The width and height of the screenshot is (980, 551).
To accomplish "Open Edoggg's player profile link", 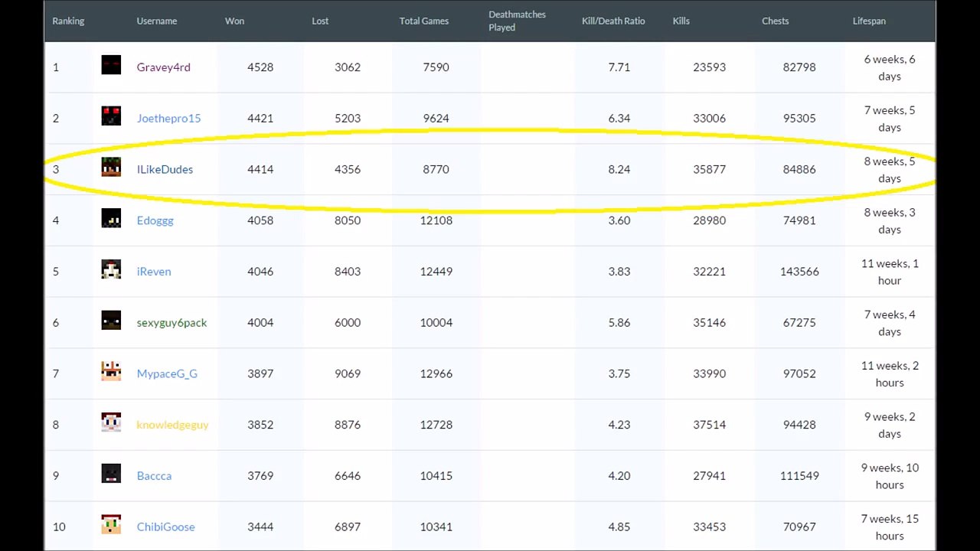I will click(155, 220).
